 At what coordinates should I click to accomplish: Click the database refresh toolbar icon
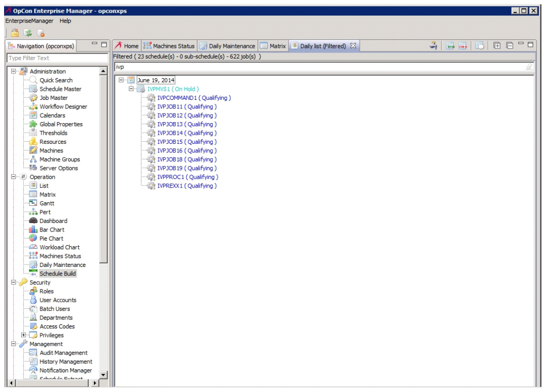[28, 33]
